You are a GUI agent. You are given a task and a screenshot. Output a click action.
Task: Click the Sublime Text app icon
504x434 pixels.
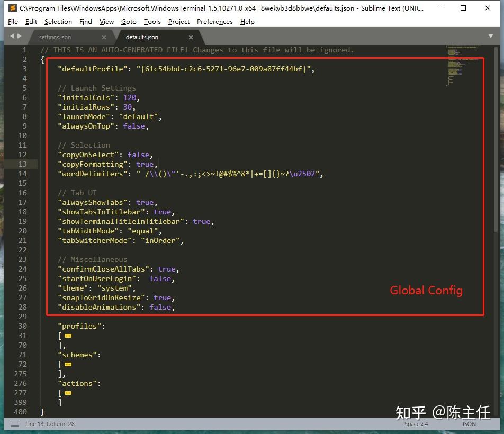coord(13,8)
